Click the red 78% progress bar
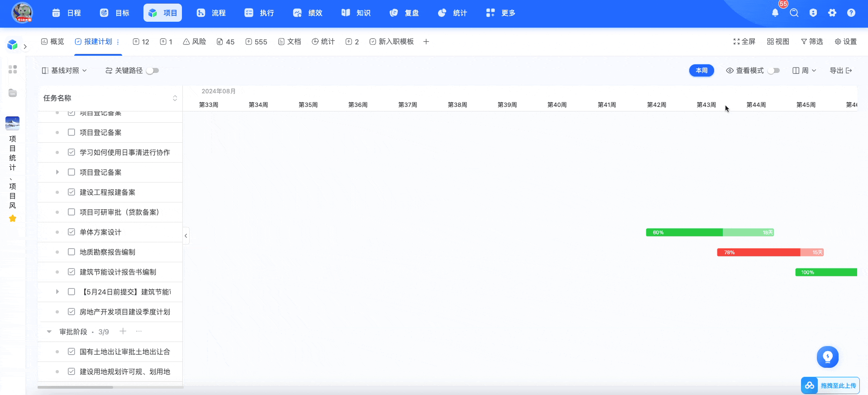This screenshot has width=868, height=395. point(770,252)
